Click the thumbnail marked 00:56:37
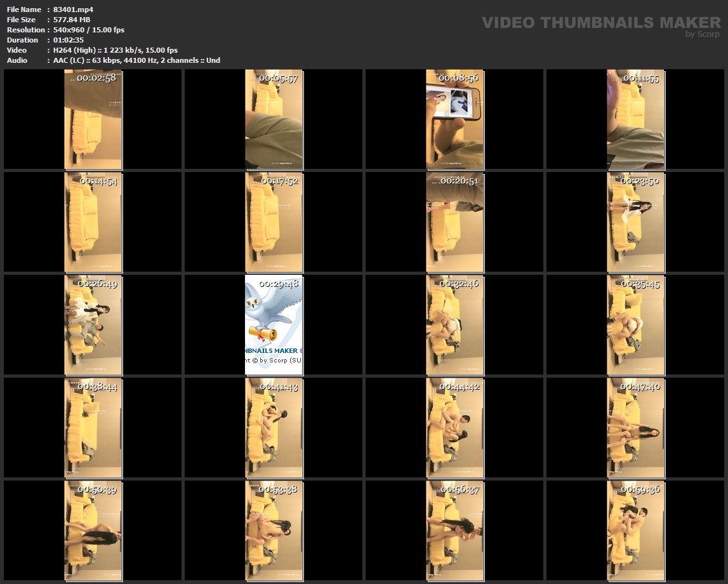The image size is (728, 584). [x=454, y=531]
